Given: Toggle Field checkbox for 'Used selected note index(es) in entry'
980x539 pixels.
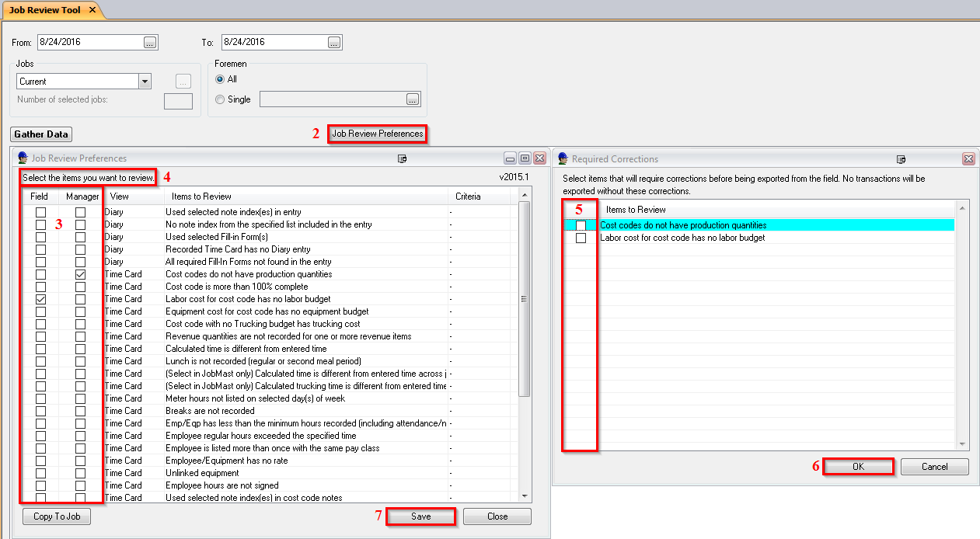Looking at the screenshot, I should [40, 212].
